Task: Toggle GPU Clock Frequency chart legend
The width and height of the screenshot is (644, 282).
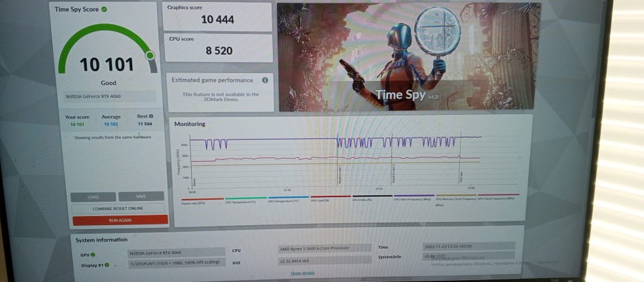Action: coord(498,197)
